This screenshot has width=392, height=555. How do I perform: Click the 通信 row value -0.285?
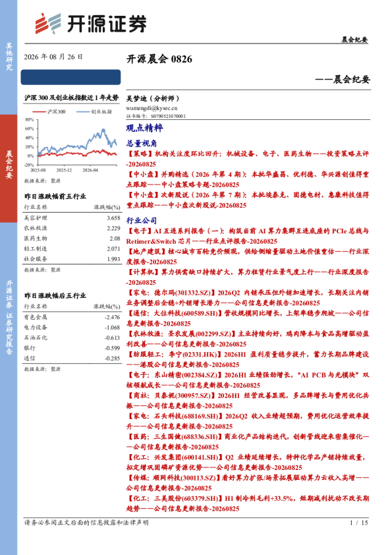pyautogui.click(x=113, y=358)
